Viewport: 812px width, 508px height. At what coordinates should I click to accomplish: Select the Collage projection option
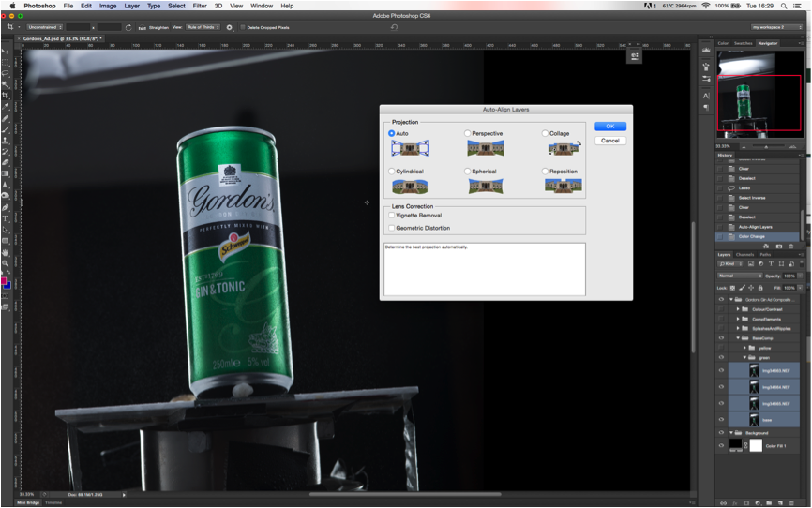[x=545, y=133]
